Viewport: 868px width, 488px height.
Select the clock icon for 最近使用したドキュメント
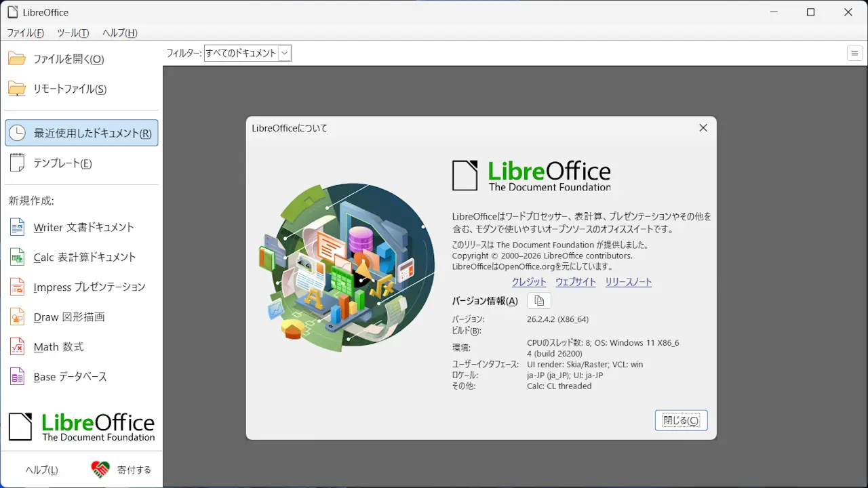[17, 133]
